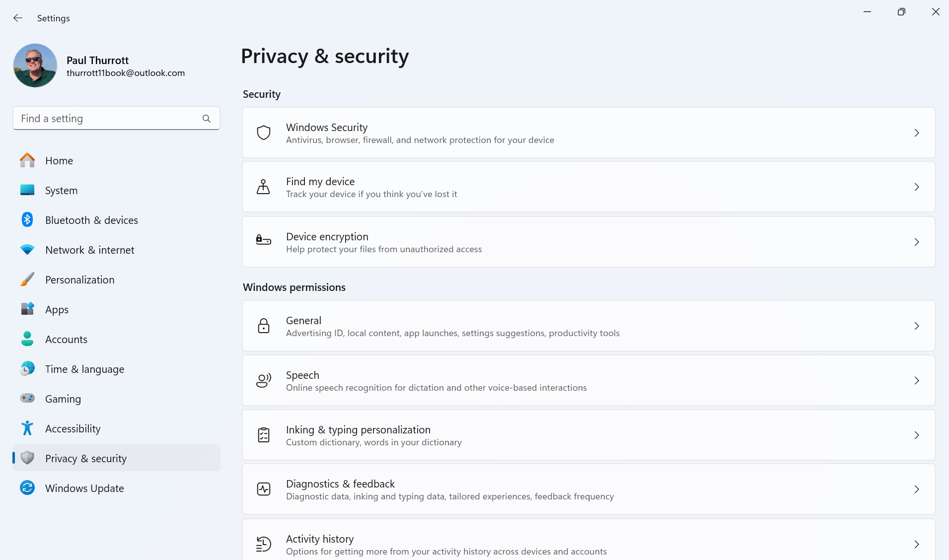Expand Device encryption chevron arrow
The height and width of the screenshot is (560, 949).
[917, 242]
